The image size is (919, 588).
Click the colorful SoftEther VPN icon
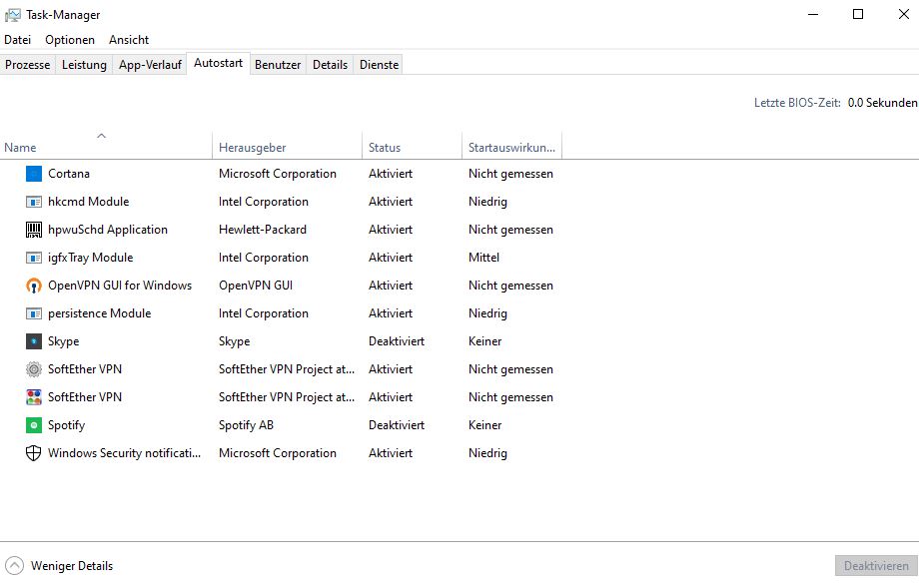(x=34, y=397)
